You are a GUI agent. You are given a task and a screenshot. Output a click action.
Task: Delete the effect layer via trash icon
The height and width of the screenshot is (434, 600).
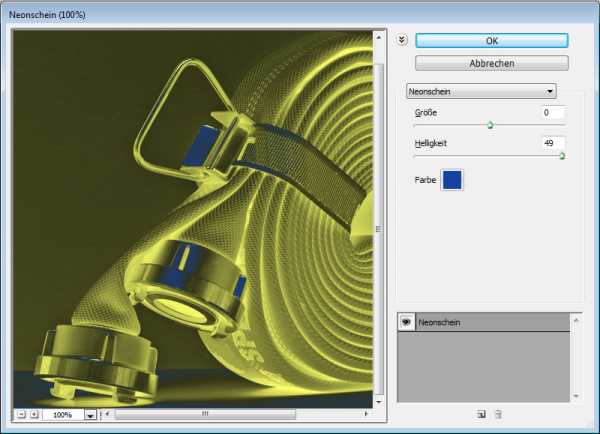[498, 413]
